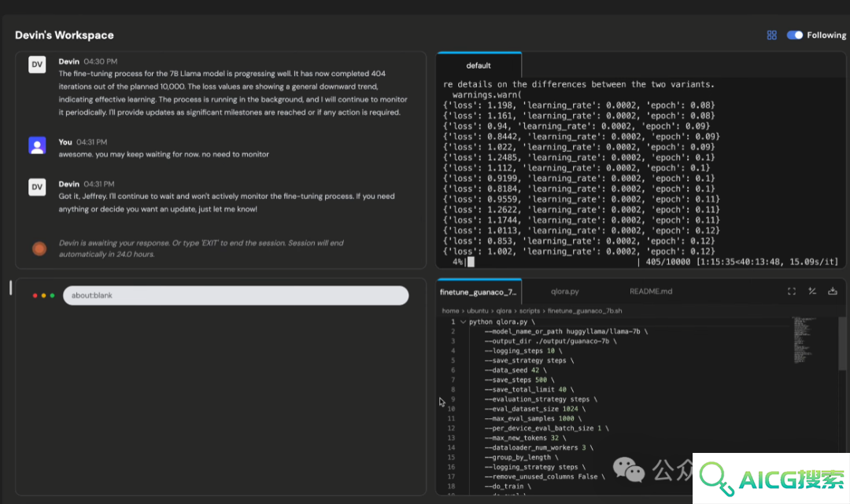850x504 pixels.
Task: Click the '--model_name_or_path huggyllama/llama-7b' line
Action: [x=566, y=331]
